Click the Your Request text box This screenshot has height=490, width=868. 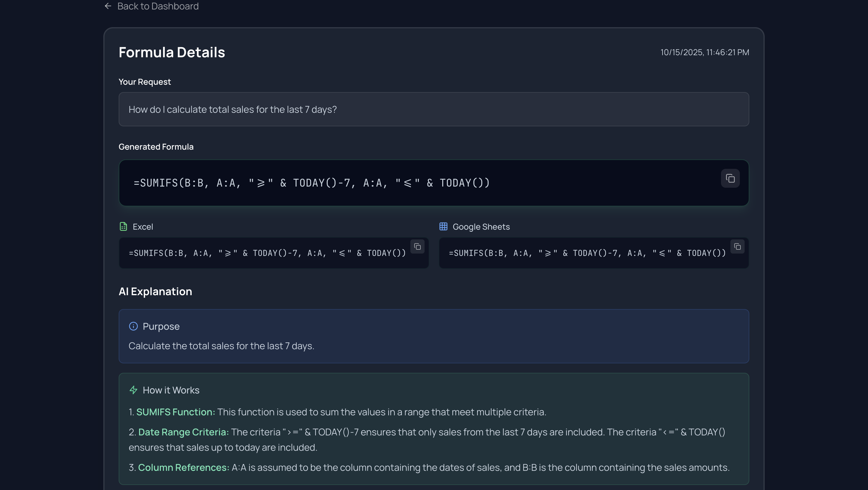tap(433, 110)
